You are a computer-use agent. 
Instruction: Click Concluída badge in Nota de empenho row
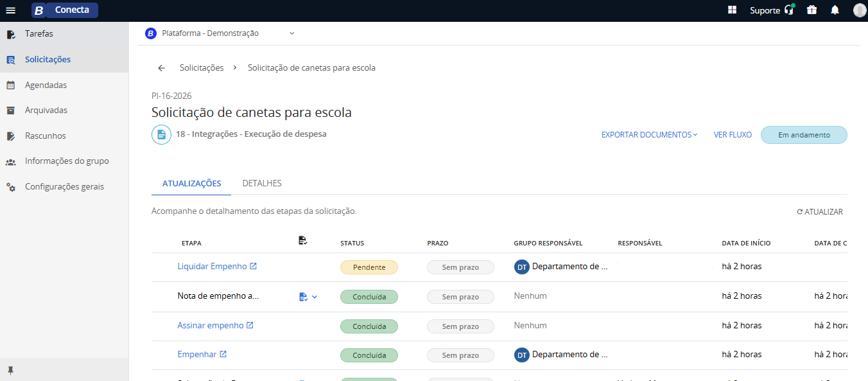tap(369, 297)
